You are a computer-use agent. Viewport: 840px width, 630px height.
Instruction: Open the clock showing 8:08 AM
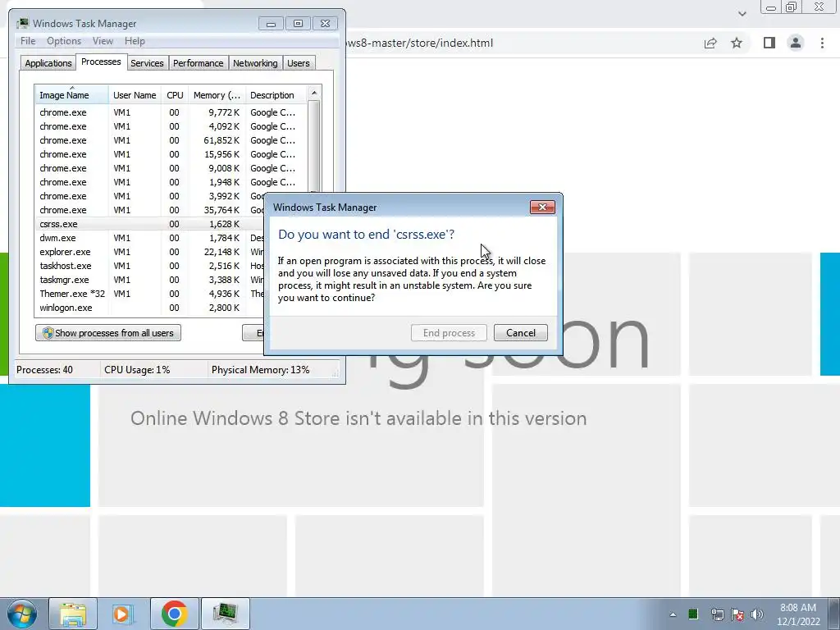tap(798, 614)
